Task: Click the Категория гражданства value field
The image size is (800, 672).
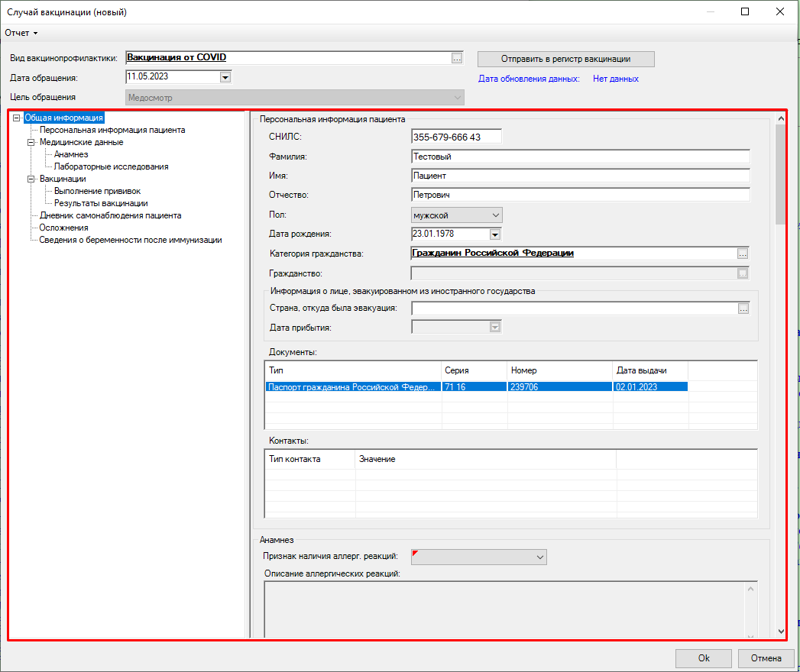Action: 574,254
